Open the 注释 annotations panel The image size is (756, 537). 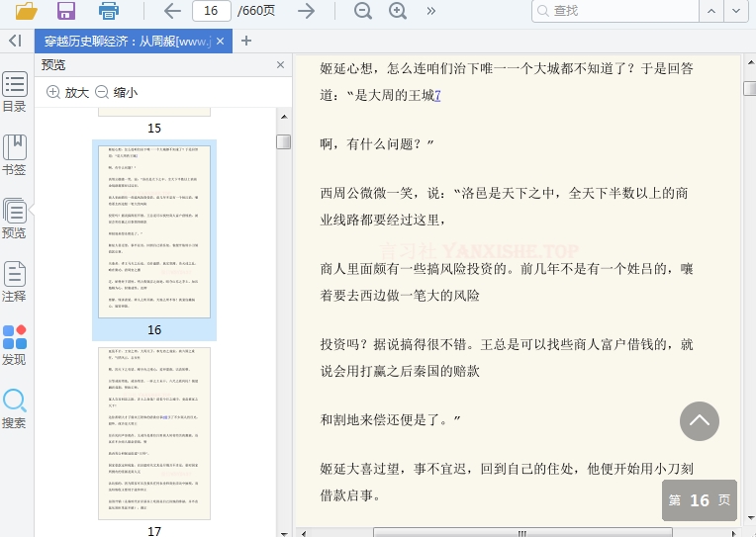point(14,282)
